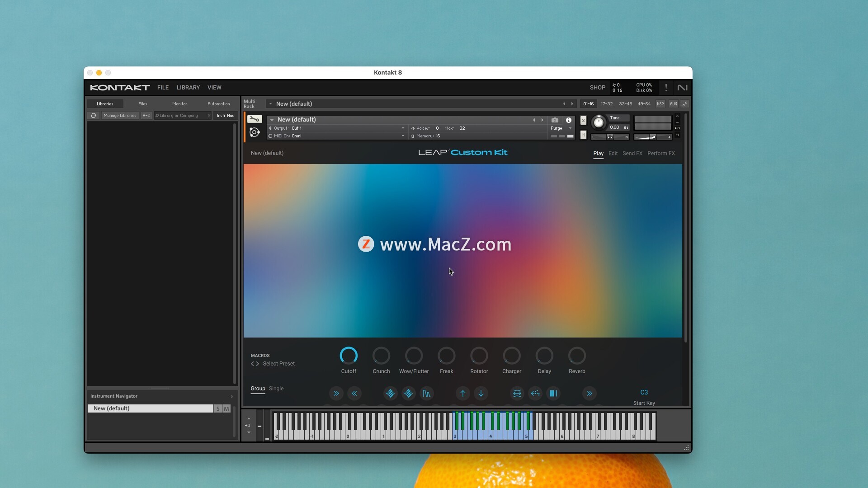
Task: Click the first diamond pattern icon
Action: click(391, 394)
